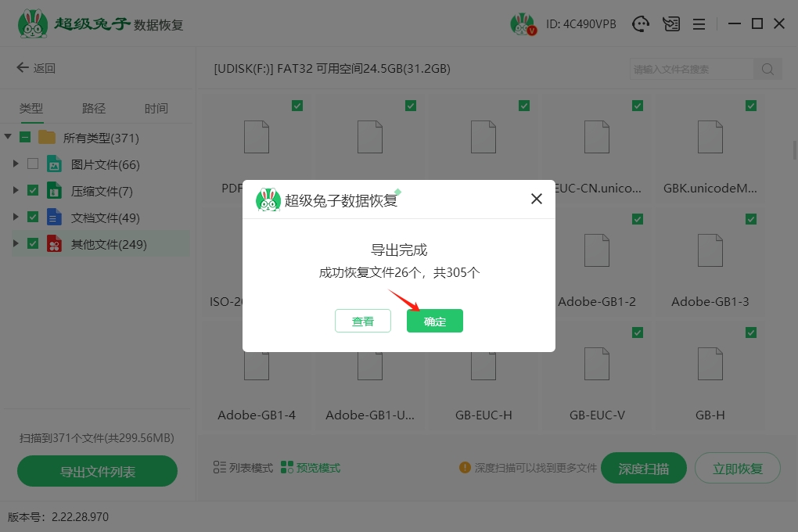The height and width of the screenshot is (532, 798).
Task: Click the file name search field
Action: pos(690,69)
